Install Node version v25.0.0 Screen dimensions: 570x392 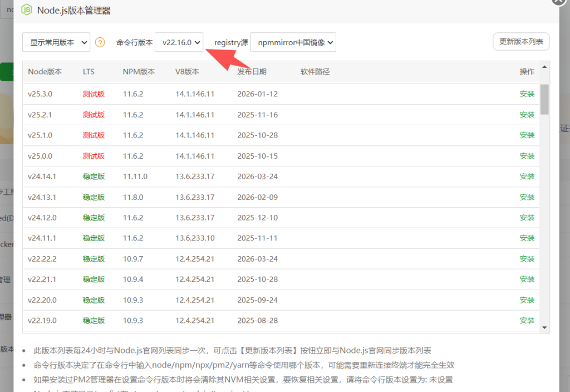point(527,155)
